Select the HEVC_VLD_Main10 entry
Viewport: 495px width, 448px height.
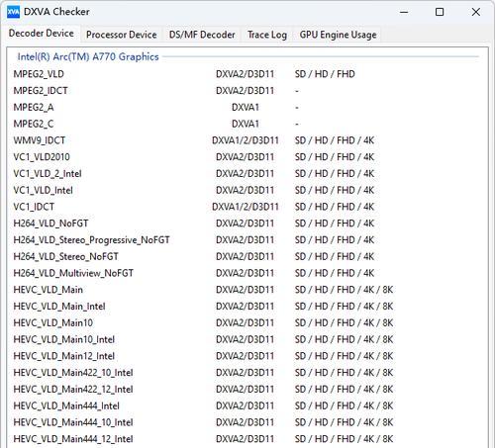tap(247, 322)
